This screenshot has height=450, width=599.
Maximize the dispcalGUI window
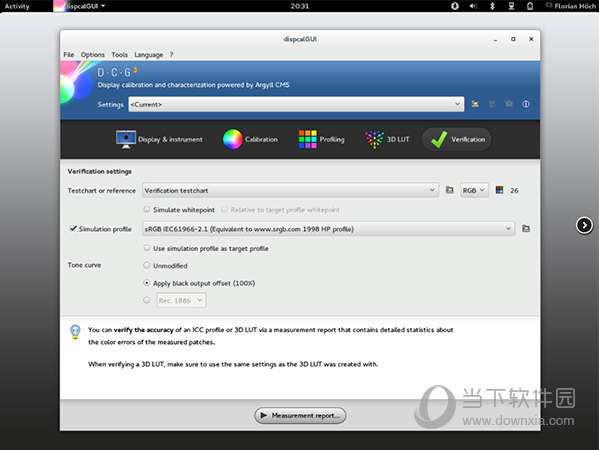tap(513, 39)
